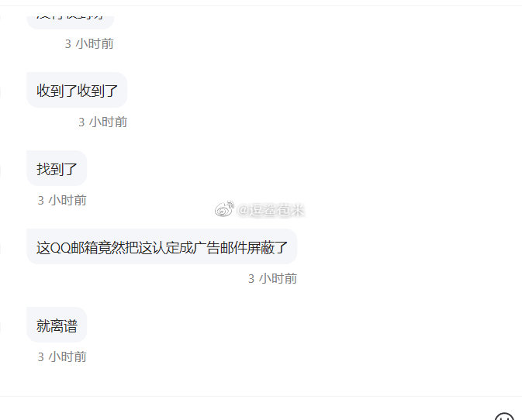Click the timestamp below 收到了收到了
Screen dimensions: 522x420
point(103,122)
